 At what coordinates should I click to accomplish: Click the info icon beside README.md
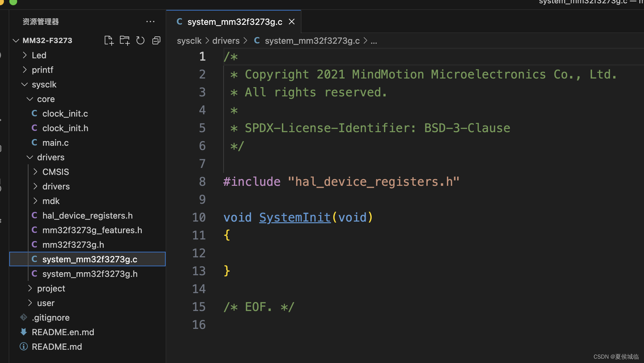(x=24, y=346)
